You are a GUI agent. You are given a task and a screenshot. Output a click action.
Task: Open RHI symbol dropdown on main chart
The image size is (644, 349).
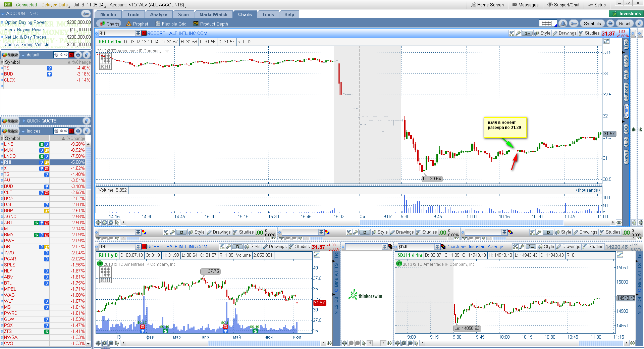pyautogui.click(x=138, y=33)
